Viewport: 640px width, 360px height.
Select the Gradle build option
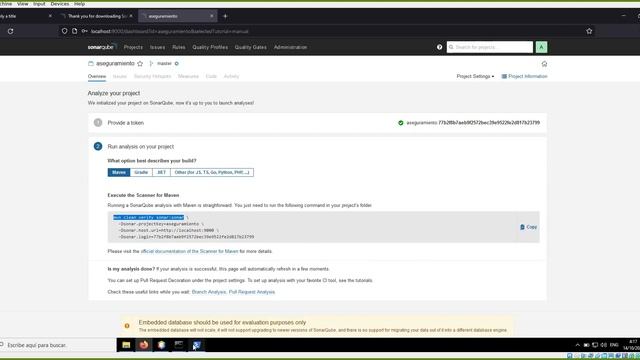click(141, 172)
